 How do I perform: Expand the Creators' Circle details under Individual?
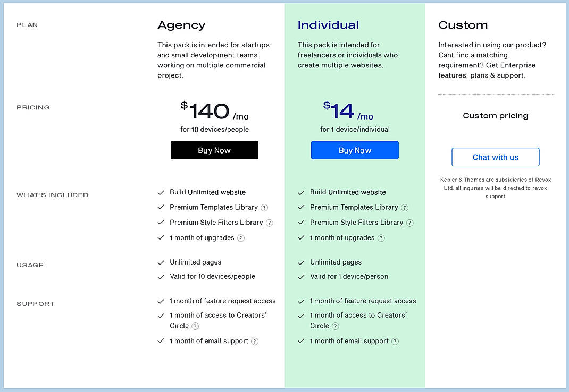point(335,326)
